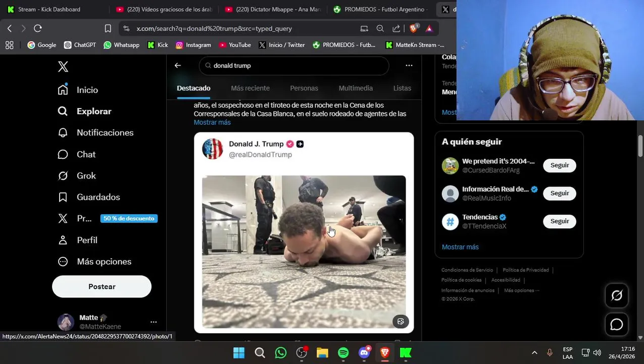Switch to Multimedia tab
Image resolution: width=644 pixels, height=364 pixels.
(x=356, y=88)
